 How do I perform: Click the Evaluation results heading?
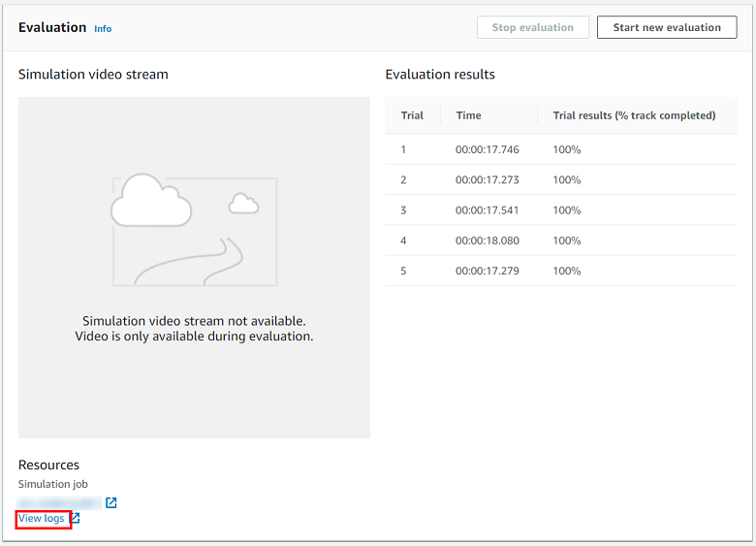pos(440,75)
